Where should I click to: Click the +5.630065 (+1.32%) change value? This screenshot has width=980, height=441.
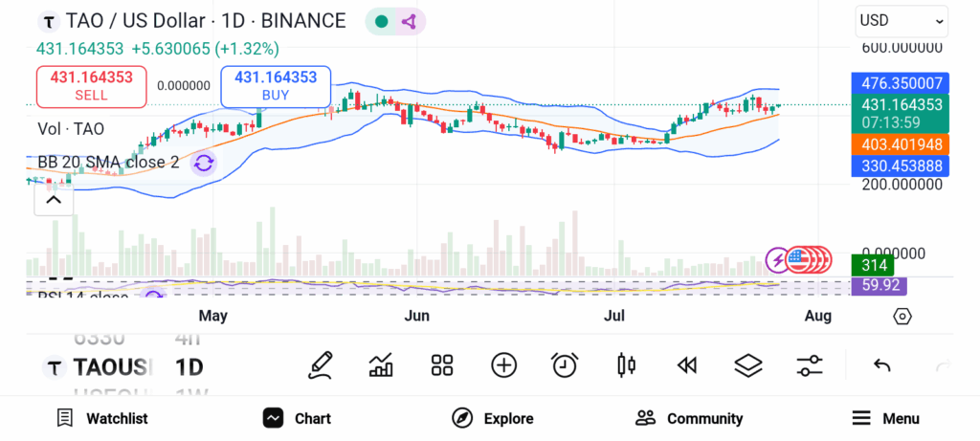[205, 48]
